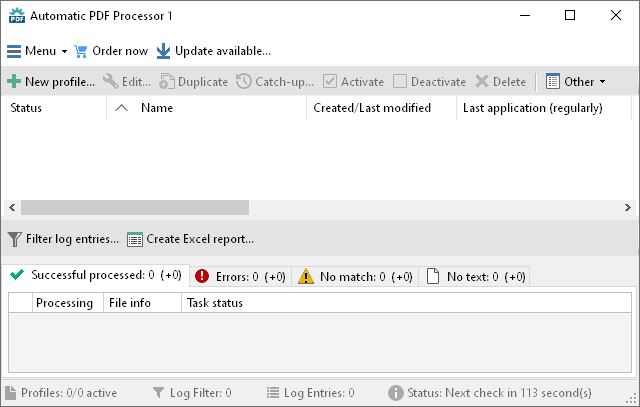Screen dimensions: 640x407
Task: Switch to the Errors tab
Action: [x=240, y=277]
